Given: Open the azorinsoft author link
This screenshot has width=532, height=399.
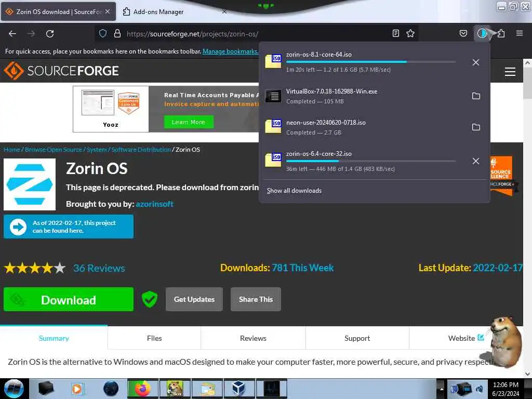Looking at the screenshot, I should click(x=155, y=204).
